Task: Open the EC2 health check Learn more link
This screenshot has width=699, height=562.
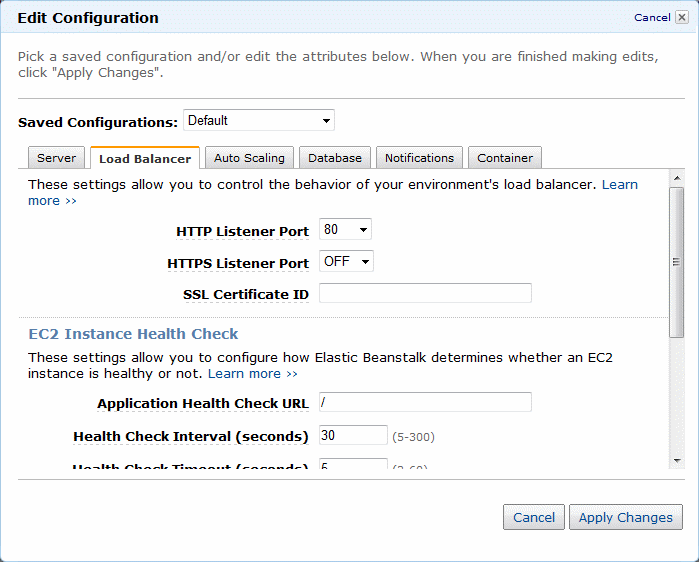Action: tap(252, 373)
